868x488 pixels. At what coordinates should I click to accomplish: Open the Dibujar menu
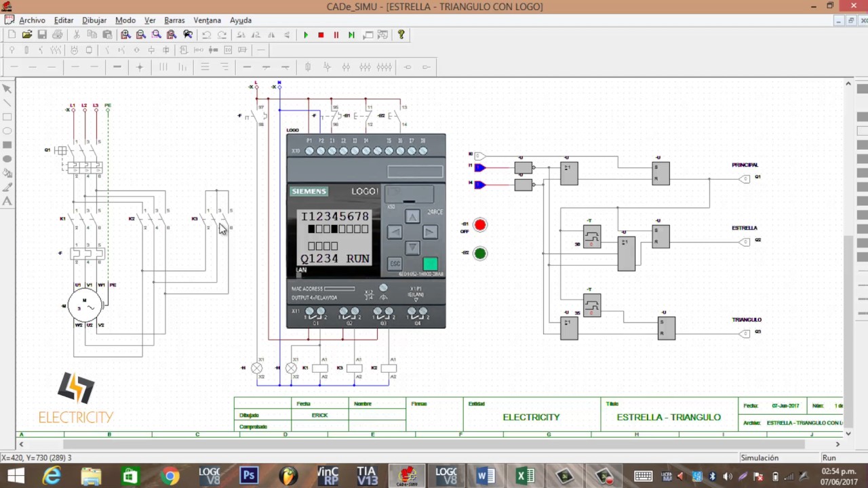(94, 20)
